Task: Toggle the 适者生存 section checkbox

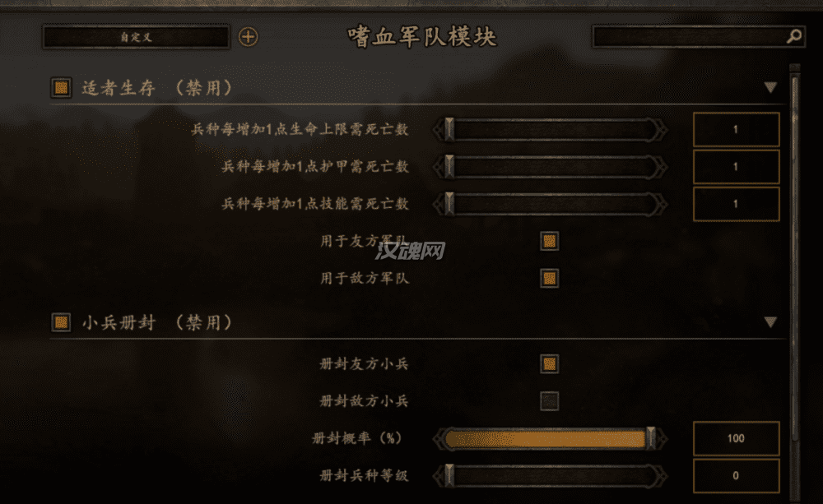Action: pos(61,88)
